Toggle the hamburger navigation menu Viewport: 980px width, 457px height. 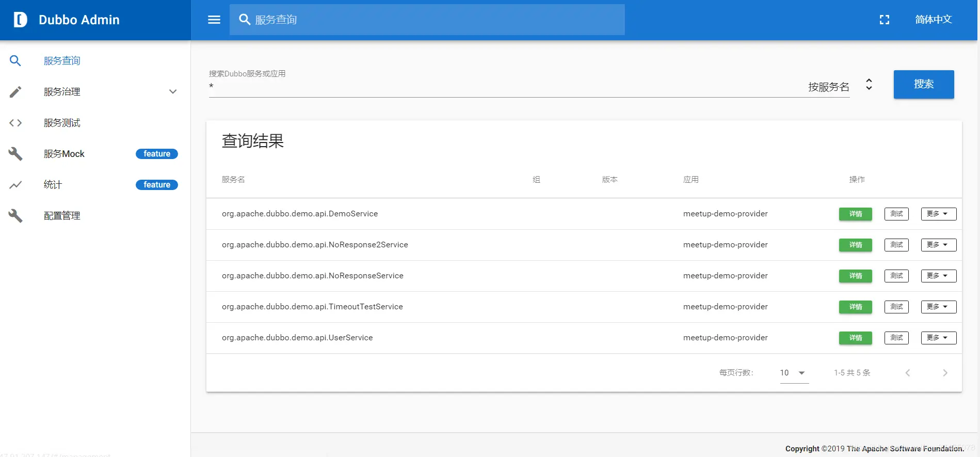(x=214, y=20)
